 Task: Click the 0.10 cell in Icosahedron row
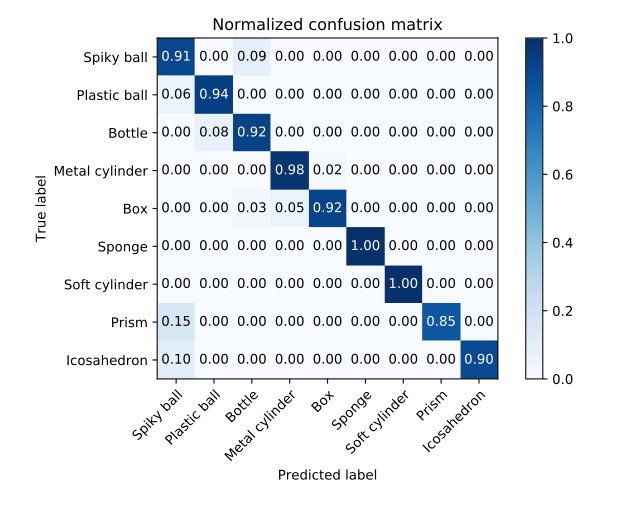click(176, 360)
